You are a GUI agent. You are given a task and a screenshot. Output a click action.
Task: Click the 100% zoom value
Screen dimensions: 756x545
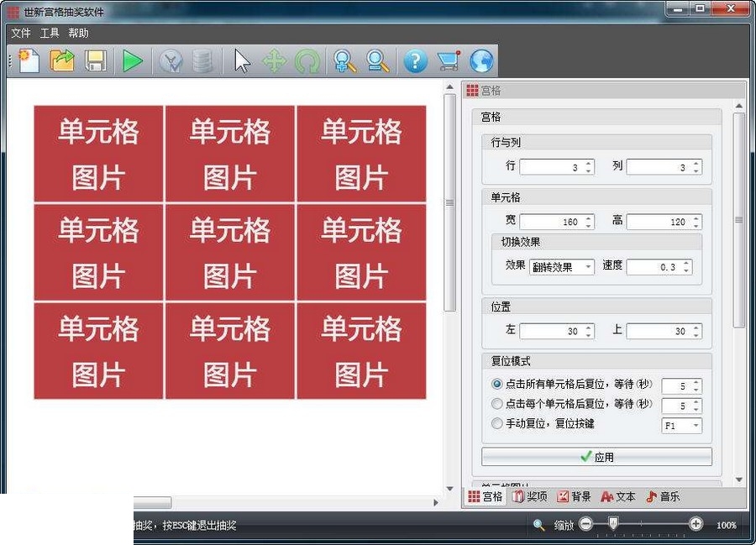pyautogui.click(x=726, y=525)
